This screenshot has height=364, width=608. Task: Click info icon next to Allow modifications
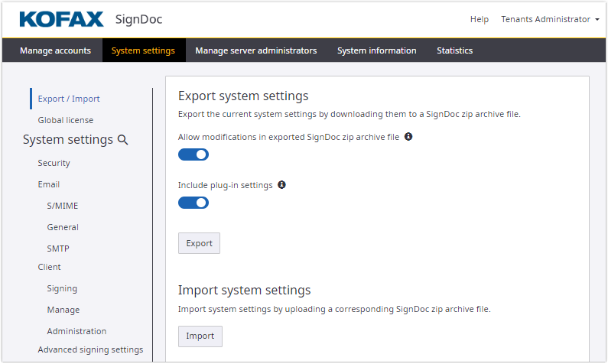[408, 137]
